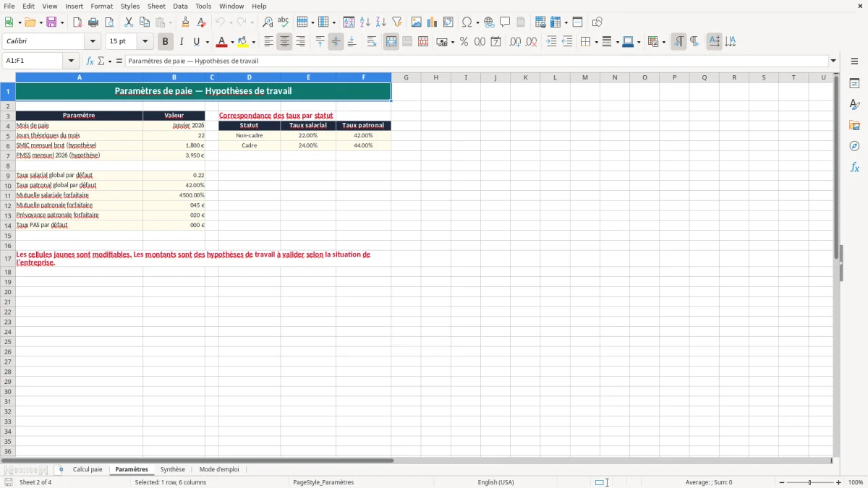Open the font size dropdown showing 15 pt
The image size is (868, 488).
145,42
